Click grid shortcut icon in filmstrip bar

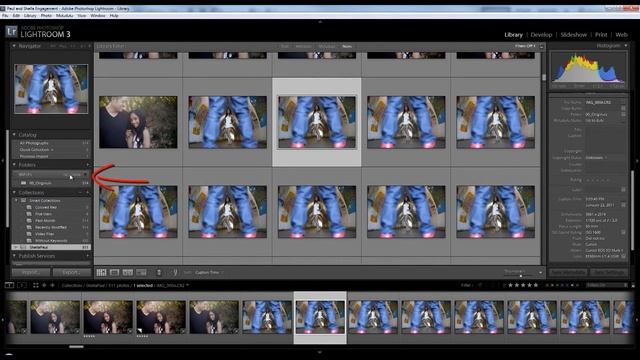tap(36, 285)
